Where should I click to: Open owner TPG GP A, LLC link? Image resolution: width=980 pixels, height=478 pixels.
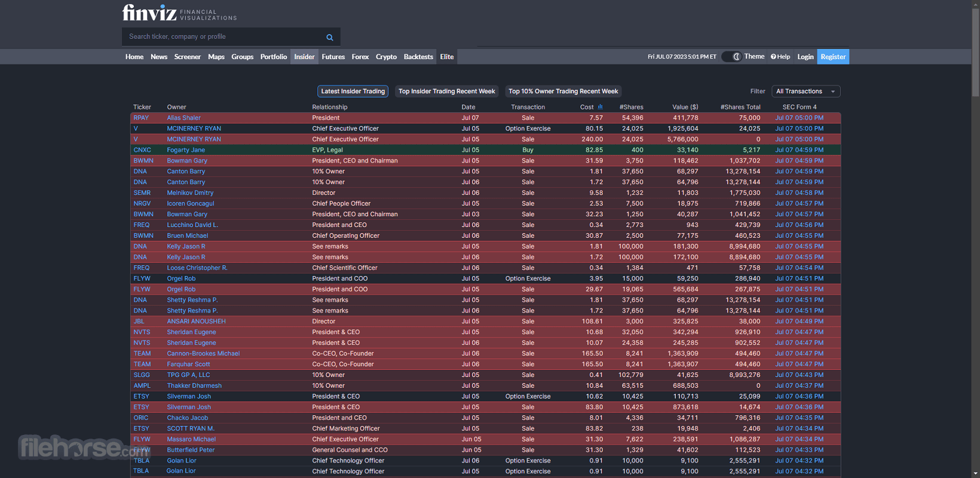point(188,375)
